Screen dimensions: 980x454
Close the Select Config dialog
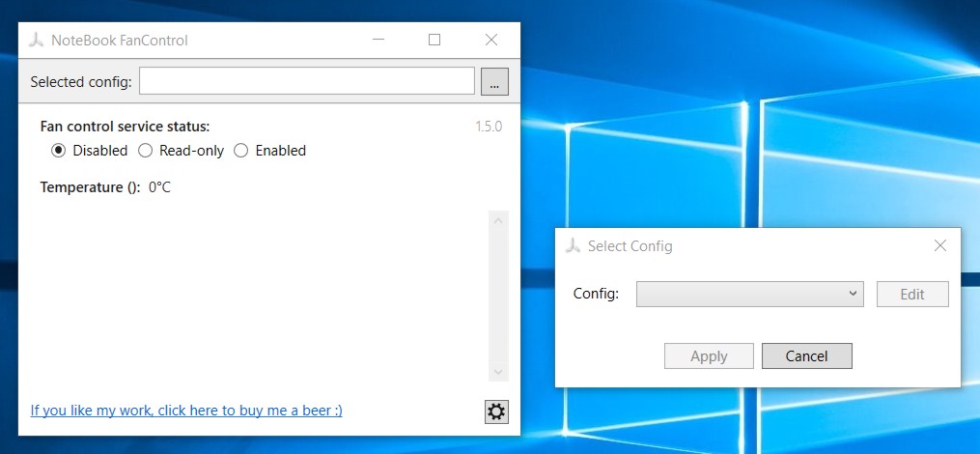tap(940, 245)
